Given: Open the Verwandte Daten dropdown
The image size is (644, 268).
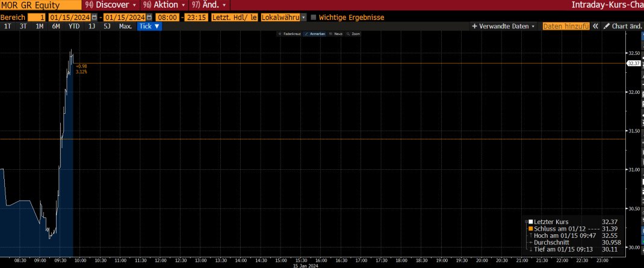Looking at the screenshot, I should pyautogui.click(x=504, y=26).
